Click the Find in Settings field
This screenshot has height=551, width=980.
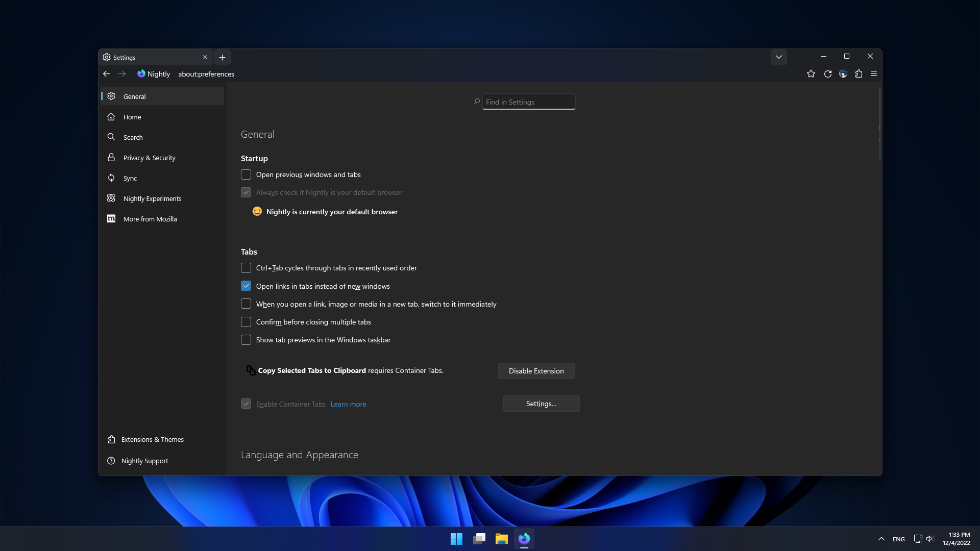coord(529,102)
